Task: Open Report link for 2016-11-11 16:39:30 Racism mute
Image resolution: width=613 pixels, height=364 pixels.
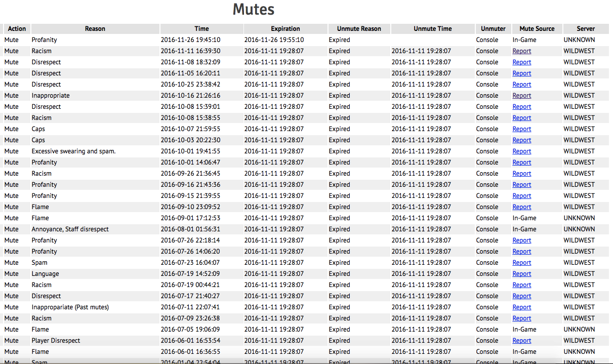Action: click(521, 51)
